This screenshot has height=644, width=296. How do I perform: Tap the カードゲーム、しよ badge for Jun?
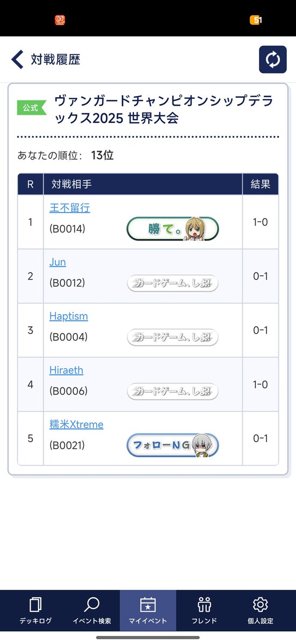[x=173, y=283]
